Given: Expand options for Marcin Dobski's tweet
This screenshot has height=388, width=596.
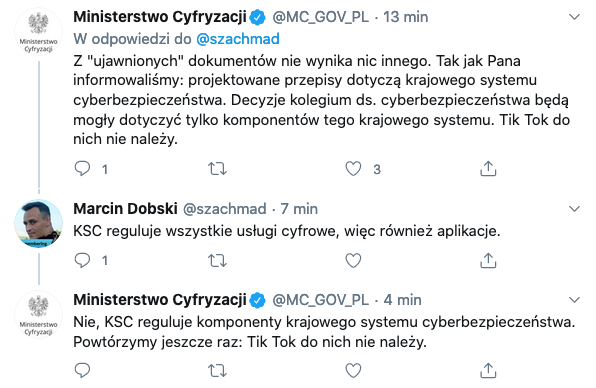Looking at the screenshot, I should (574, 209).
